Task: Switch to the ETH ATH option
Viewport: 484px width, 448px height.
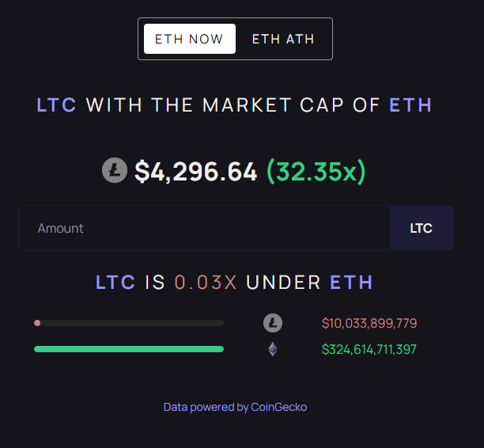Action: coord(283,39)
